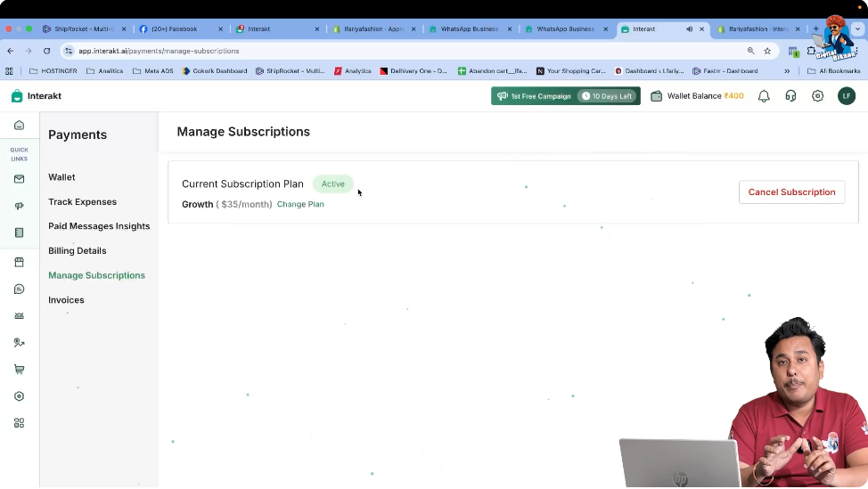
Task: Open the hexagon settings icon in sidebar
Action: coord(19,396)
